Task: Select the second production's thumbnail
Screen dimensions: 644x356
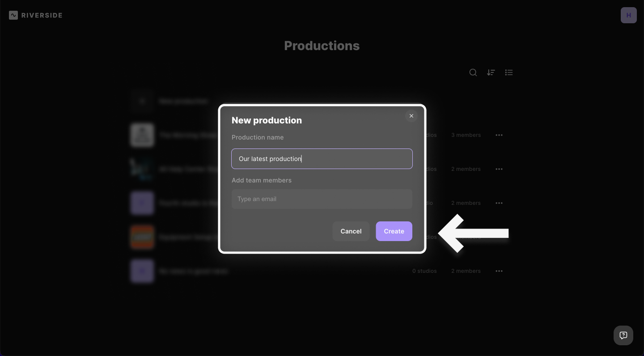Action: pyautogui.click(x=142, y=169)
